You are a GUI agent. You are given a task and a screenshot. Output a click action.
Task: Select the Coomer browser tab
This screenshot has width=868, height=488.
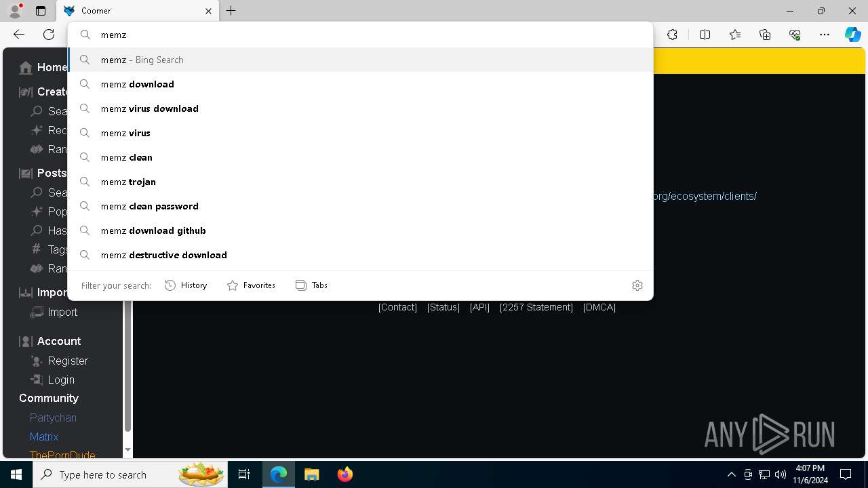[x=138, y=11]
